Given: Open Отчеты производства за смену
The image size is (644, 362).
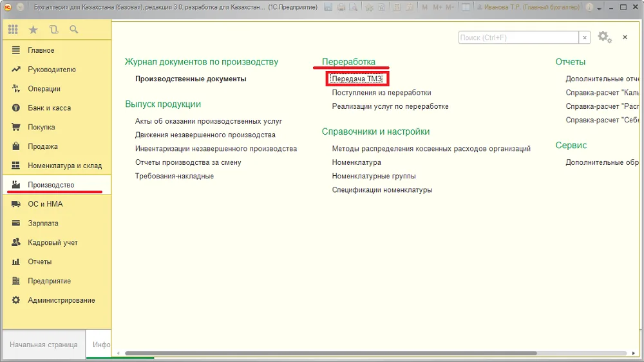Looking at the screenshot, I should 188,162.
